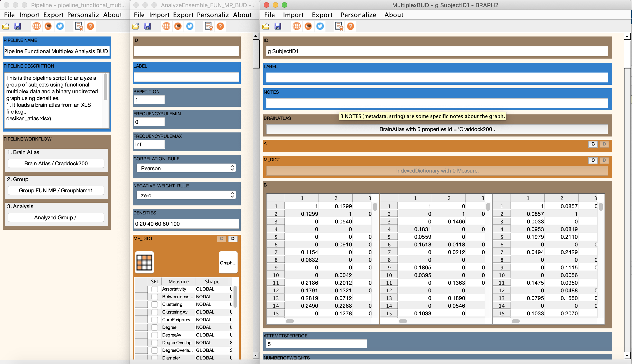The width and height of the screenshot is (632, 364).
Task: Click the matrix plot icon in the ME_DICT panel
Action: (x=144, y=262)
